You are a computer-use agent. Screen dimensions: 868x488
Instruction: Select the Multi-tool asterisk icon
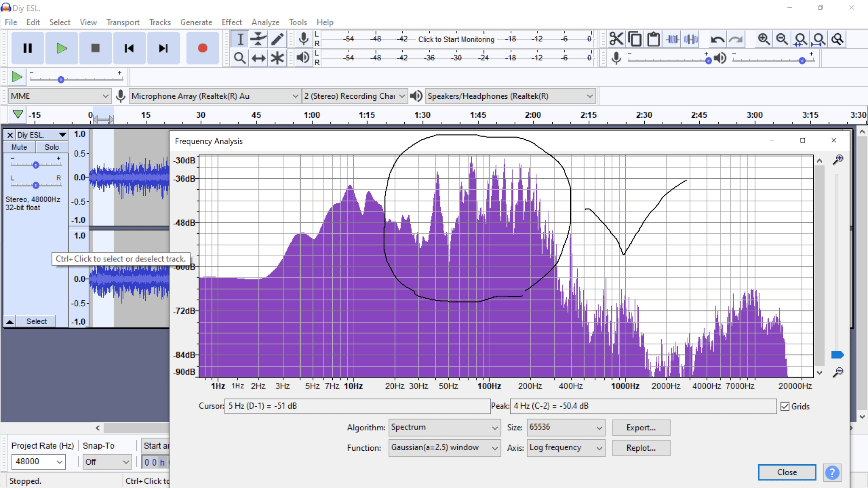277,58
